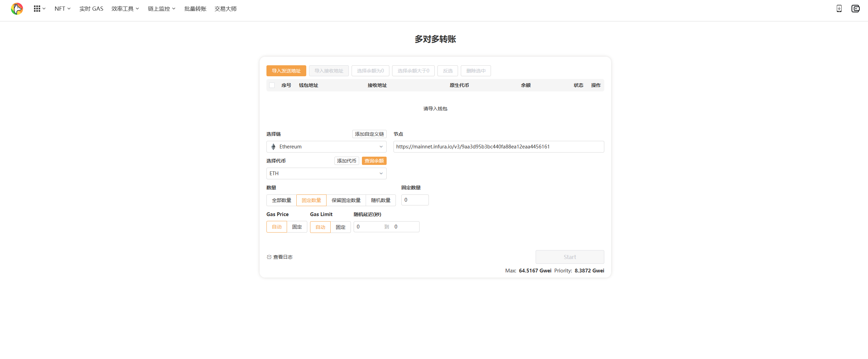Click the view log bug icon
Screen dimensions: 868x359
click(269, 257)
